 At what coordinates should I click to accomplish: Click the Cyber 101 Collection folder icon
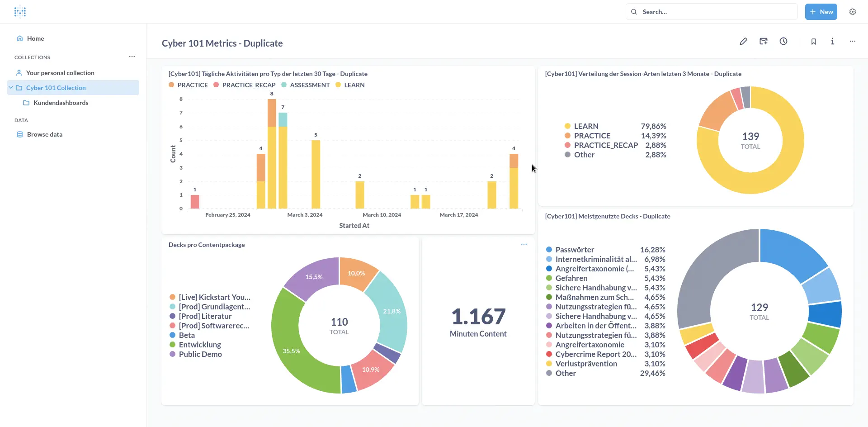pyautogui.click(x=19, y=88)
